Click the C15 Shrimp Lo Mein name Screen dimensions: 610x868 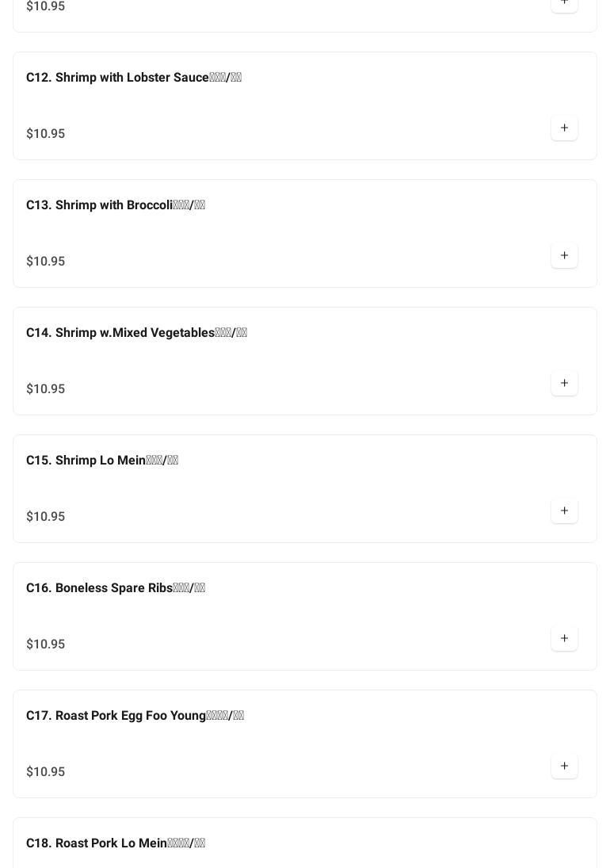101,461
